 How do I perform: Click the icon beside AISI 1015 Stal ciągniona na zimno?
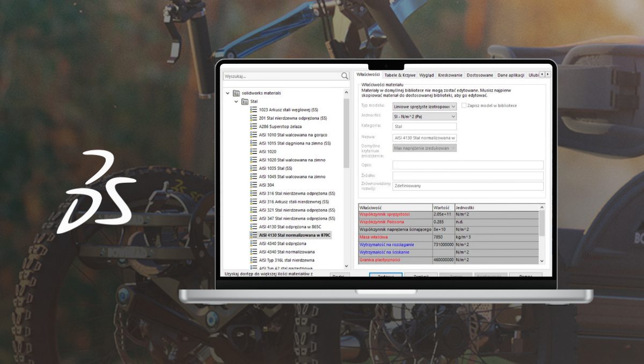click(254, 143)
